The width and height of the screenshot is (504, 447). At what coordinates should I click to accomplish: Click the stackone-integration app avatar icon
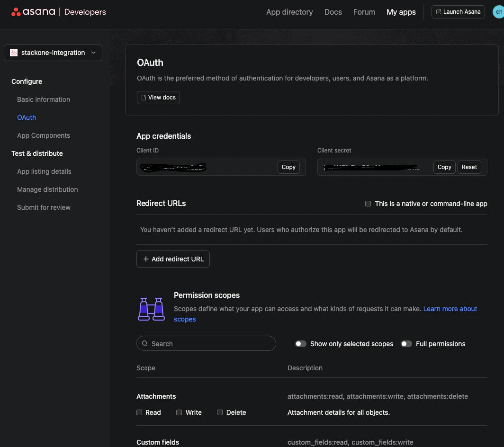point(14,53)
